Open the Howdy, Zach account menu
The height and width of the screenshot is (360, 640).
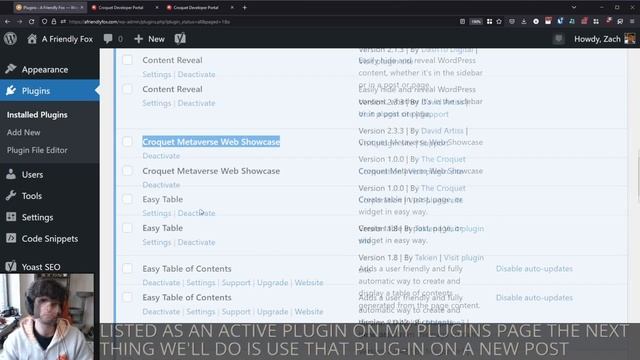coord(605,39)
